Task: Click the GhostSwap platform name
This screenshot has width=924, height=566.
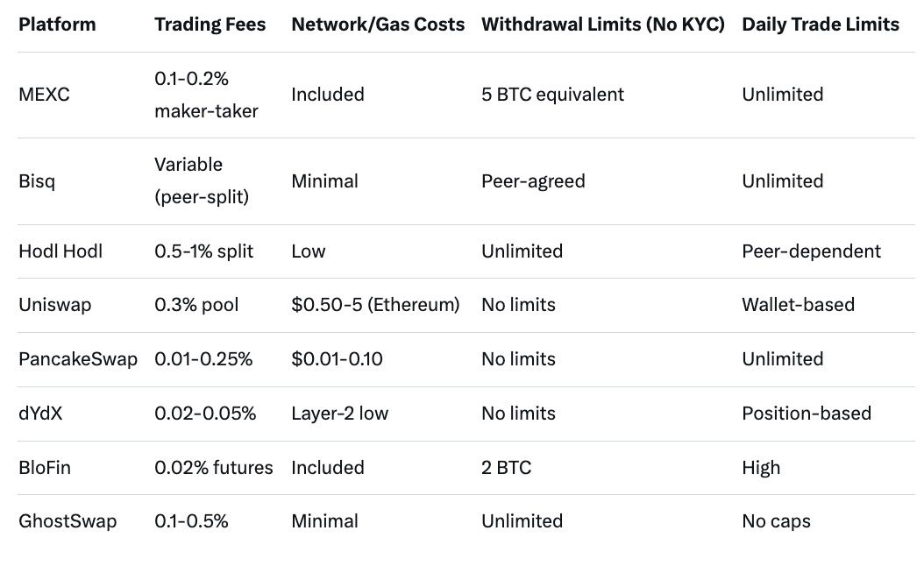Action: (x=68, y=521)
